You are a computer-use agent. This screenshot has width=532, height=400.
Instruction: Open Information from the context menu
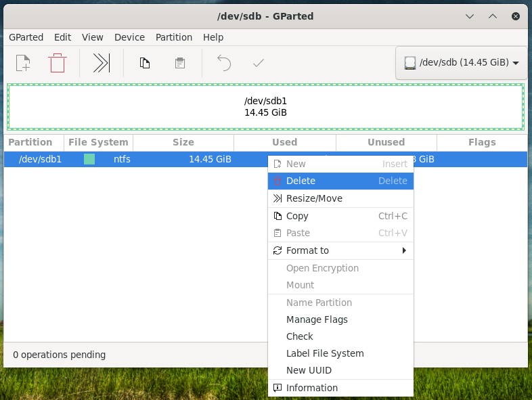pos(340,388)
